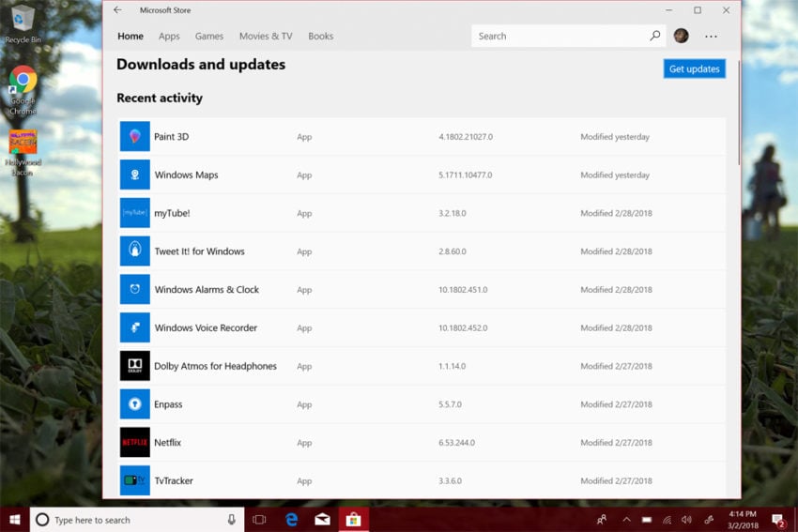
Task: Open the user account profile picture
Action: point(681,36)
